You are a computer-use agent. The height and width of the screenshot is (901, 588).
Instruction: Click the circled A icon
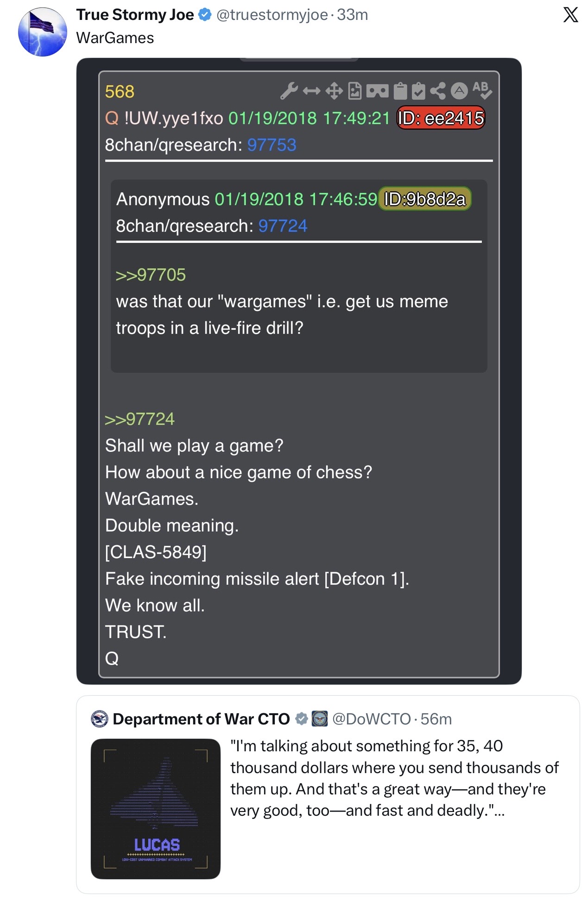point(459,91)
